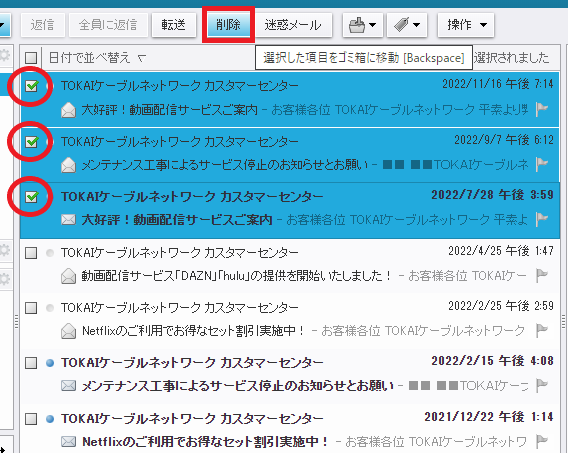Screen dimensions: 568x453
Task: Check the 2022/2/25 message checkbox
Action: 31,308
